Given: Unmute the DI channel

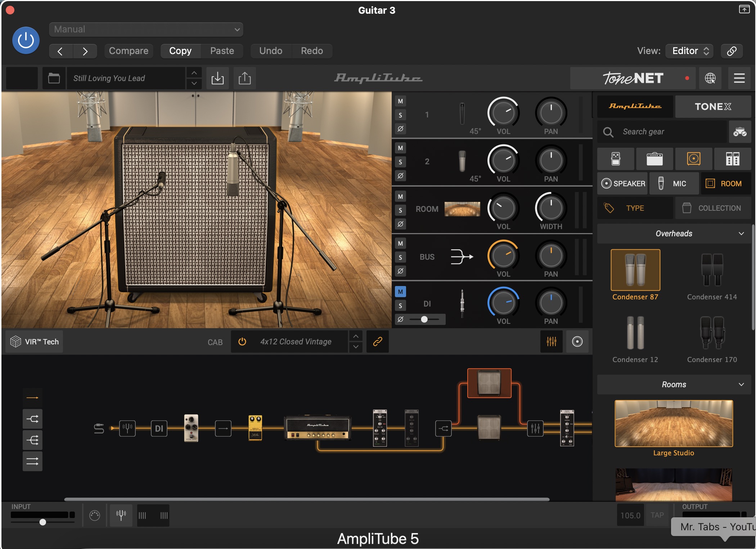Looking at the screenshot, I should pyautogui.click(x=400, y=292).
